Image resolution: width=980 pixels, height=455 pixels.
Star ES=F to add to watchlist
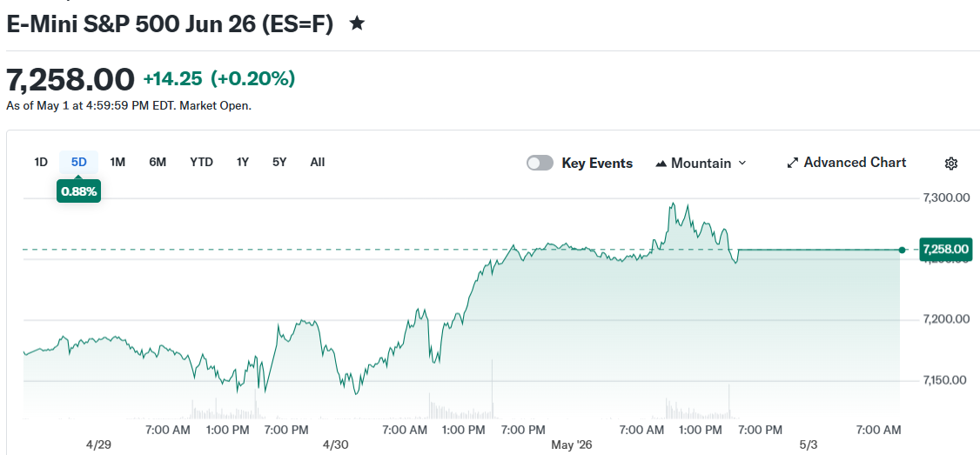point(357,23)
